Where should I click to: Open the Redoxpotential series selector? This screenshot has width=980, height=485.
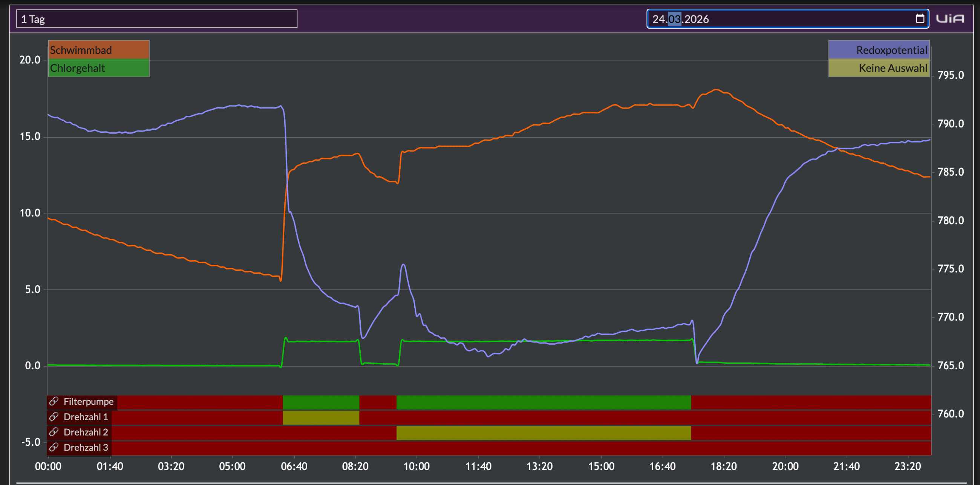[879, 50]
